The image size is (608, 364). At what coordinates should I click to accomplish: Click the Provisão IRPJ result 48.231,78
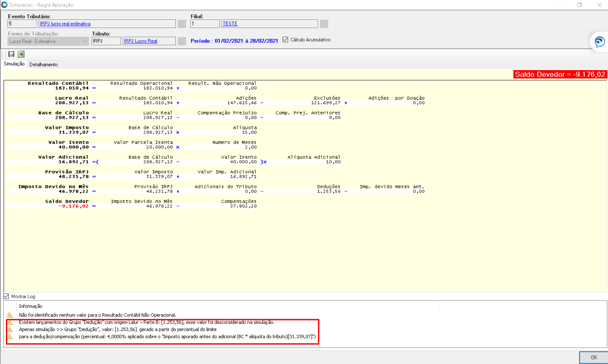pyautogui.click(x=74, y=176)
